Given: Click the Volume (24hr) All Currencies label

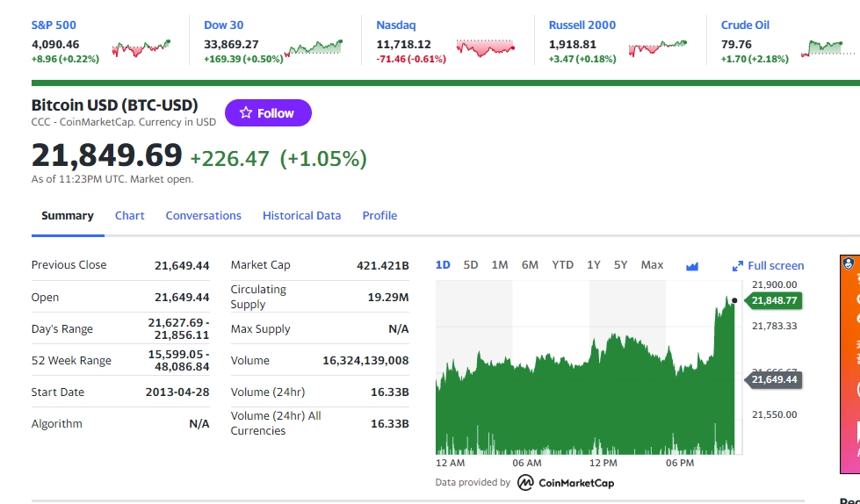Looking at the screenshot, I should coord(276,423).
